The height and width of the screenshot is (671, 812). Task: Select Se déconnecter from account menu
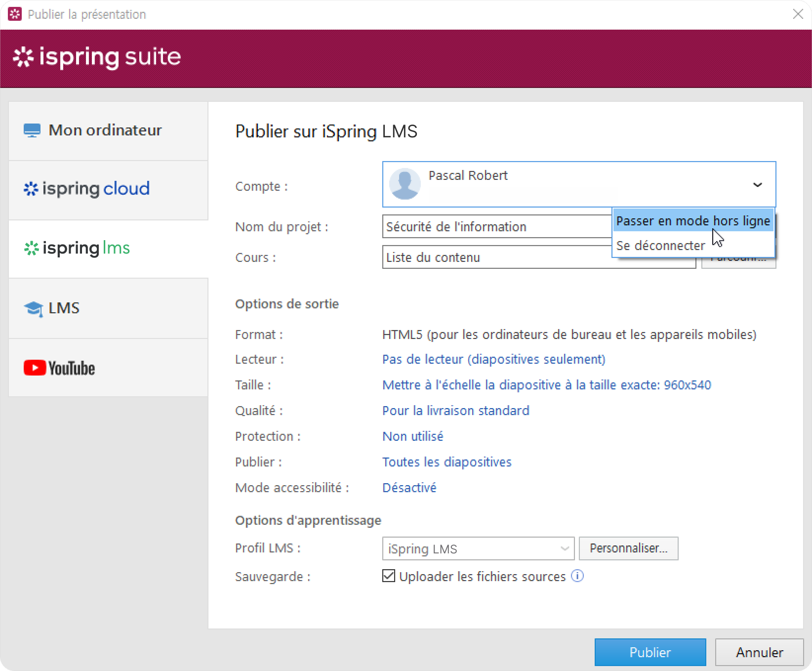click(x=660, y=246)
